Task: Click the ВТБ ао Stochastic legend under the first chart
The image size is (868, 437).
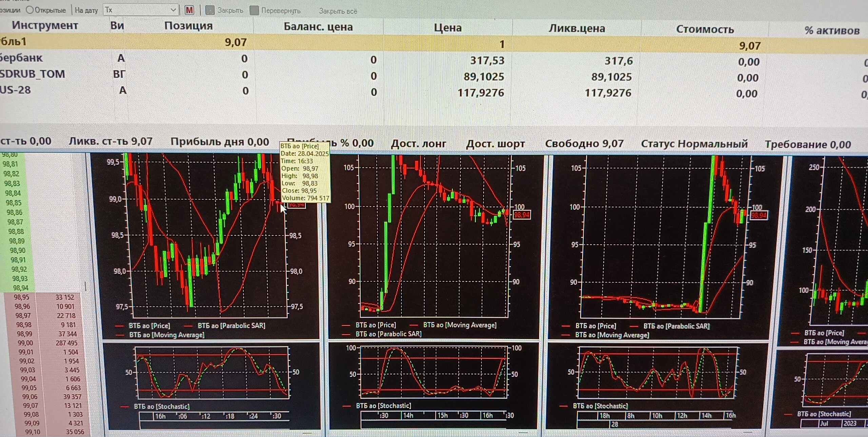Action: click(161, 406)
